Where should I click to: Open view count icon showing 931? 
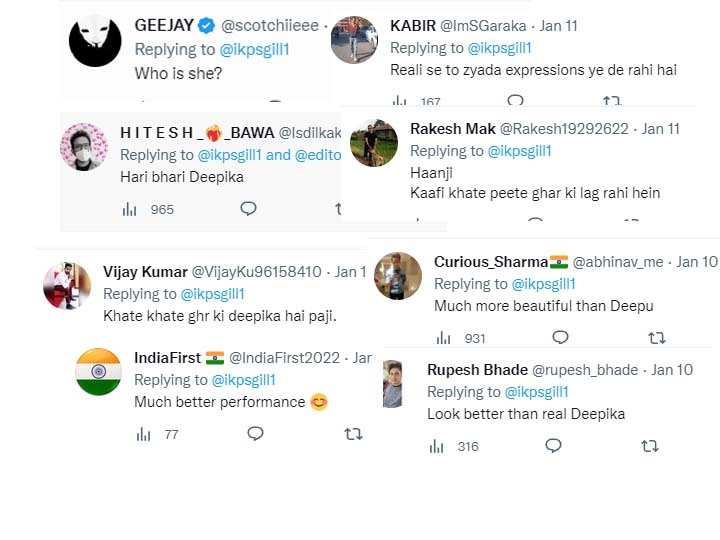click(443, 338)
